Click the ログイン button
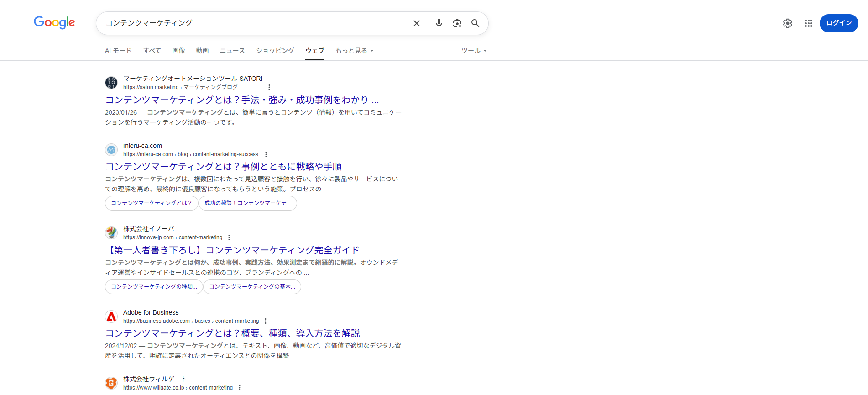Viewport: 868px width, 395px height. 838,23
